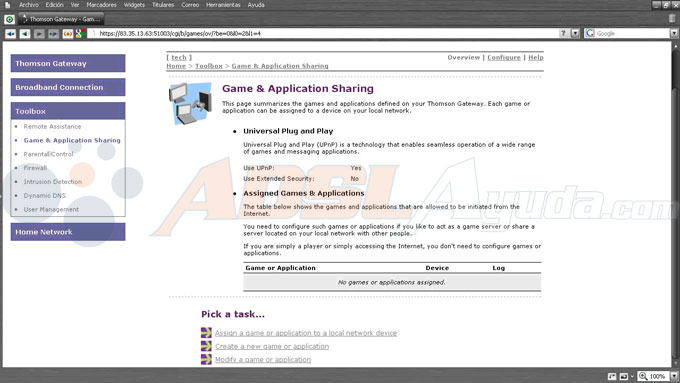680x383 pixels.
Task: Open Home Network sidebar section
Action: (68, 232)
